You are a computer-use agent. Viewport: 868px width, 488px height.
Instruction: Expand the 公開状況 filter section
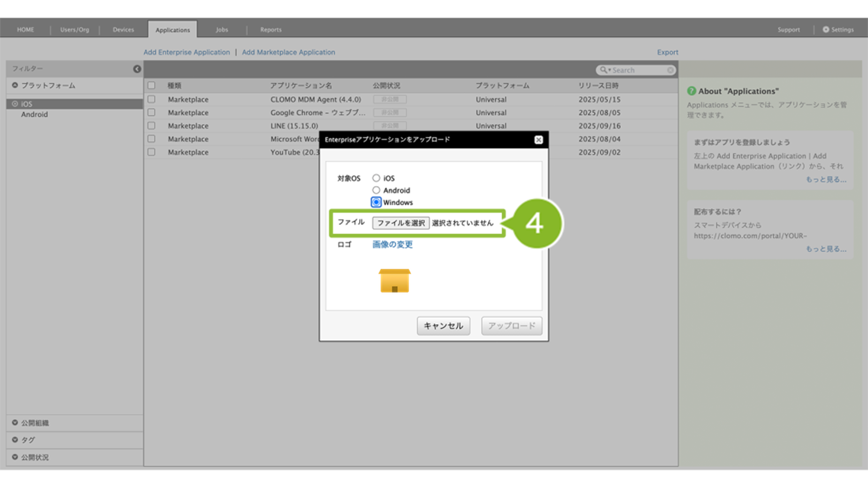[15, 457]
